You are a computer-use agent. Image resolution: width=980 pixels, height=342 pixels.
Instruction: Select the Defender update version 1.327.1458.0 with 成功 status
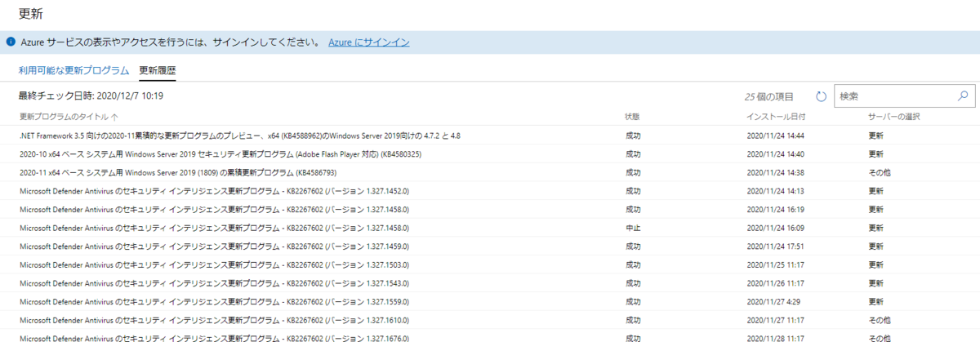[490, 209]
